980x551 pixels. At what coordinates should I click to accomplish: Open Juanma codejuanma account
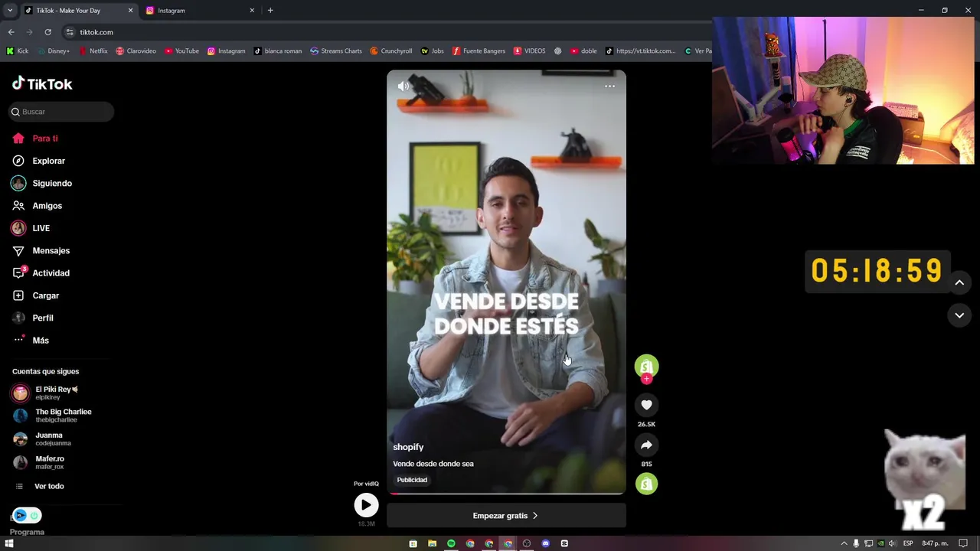pyautogui.click(x=53, y=439)
